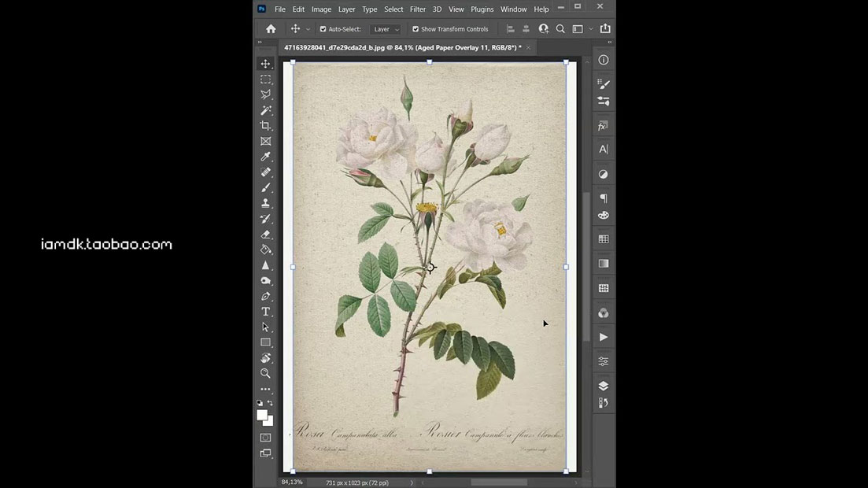Select the Crop tool
Viewport: 868px width, 488px height.
pyautogui.click(x=266, y=126)
